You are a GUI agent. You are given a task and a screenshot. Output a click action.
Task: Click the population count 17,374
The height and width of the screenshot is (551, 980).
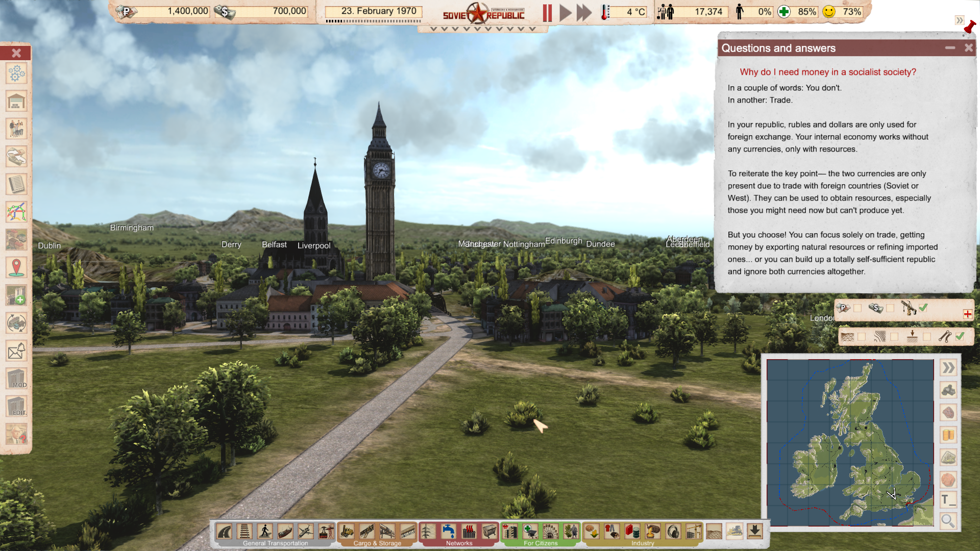708,12
